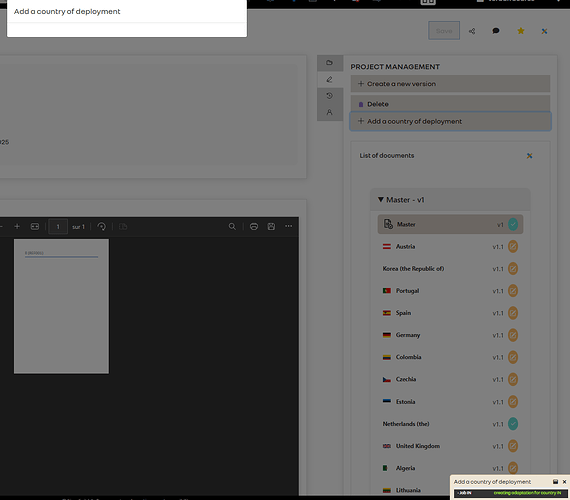Click the job progress bar in notification
The width and height of the screenshot is (570, 500).
[510, 493]
